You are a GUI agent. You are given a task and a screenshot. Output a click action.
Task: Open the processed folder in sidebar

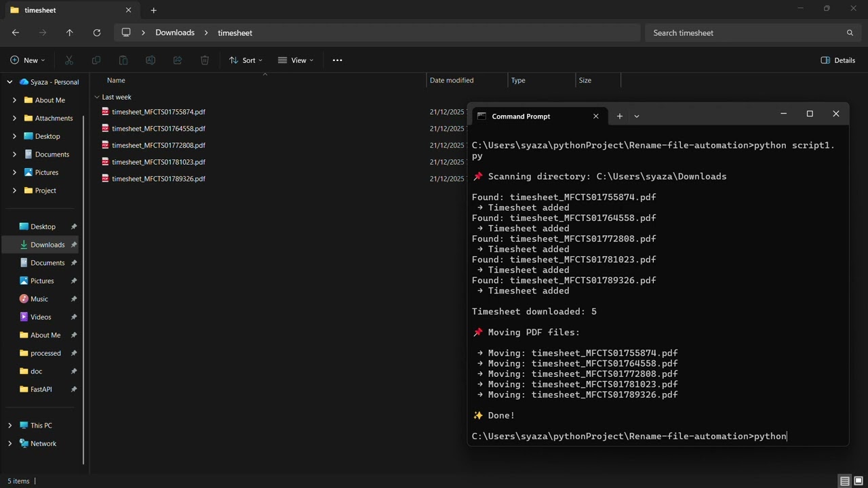[x=46, y=353]
